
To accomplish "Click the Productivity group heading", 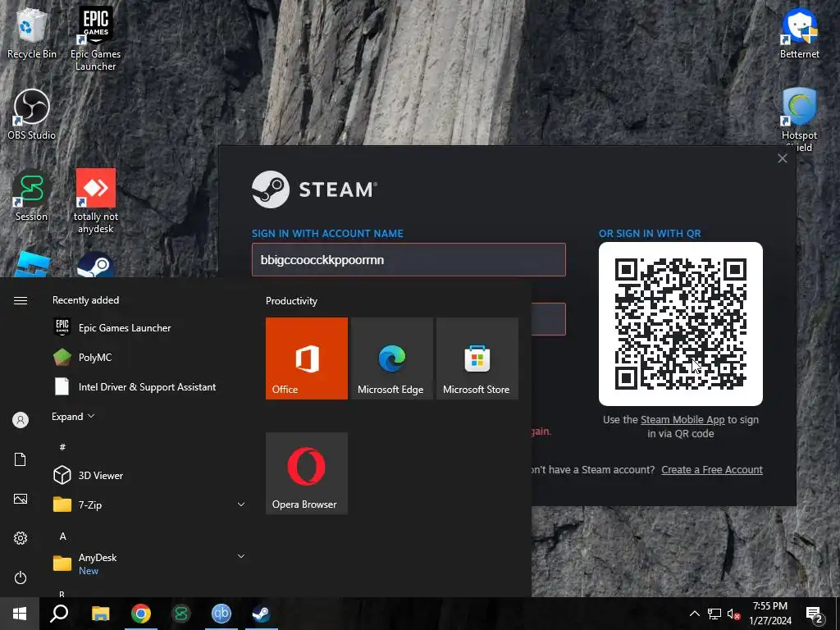I will [x=291, y=301].
